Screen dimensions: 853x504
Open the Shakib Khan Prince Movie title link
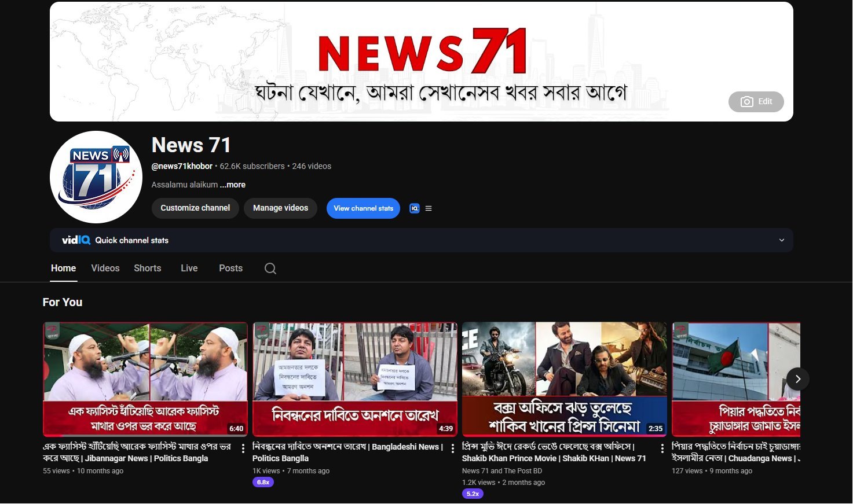pos(554,453)
